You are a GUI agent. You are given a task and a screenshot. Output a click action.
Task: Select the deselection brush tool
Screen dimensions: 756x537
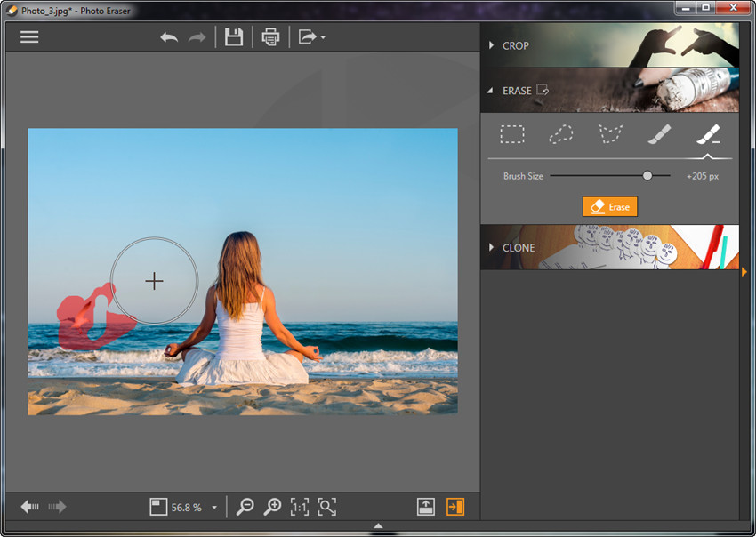tap(708, 134)
